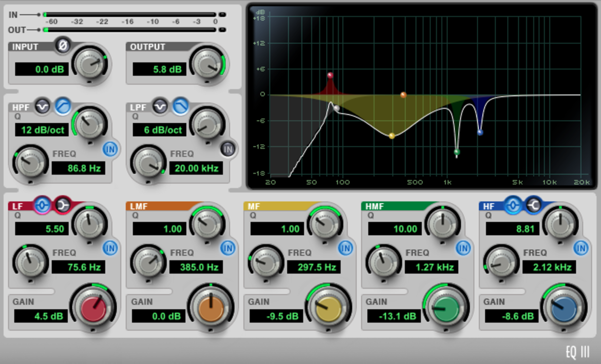
Task: Select the LF shelf filter type icon
Action: 63,205
